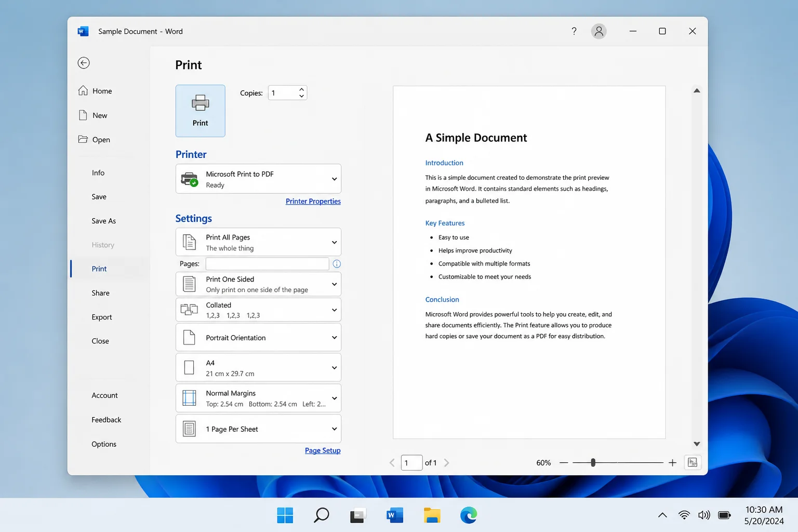Show hidden system tray icons chevron
Viewport: 798px width, 532px height.
click(662, 515)
